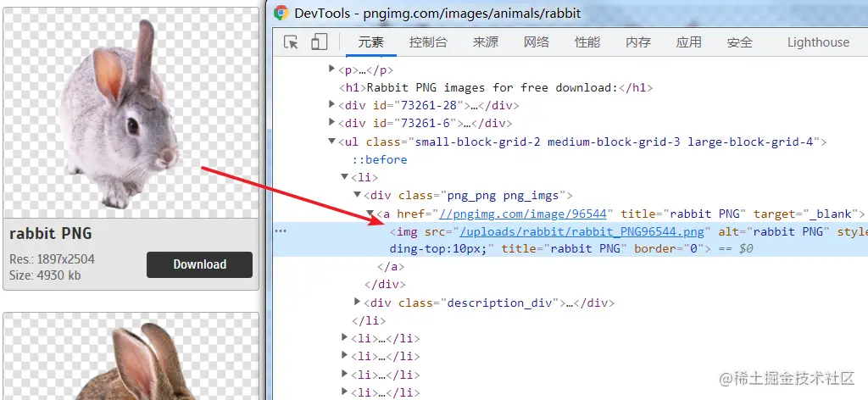Open the 性能 tab

click(587, 42)
